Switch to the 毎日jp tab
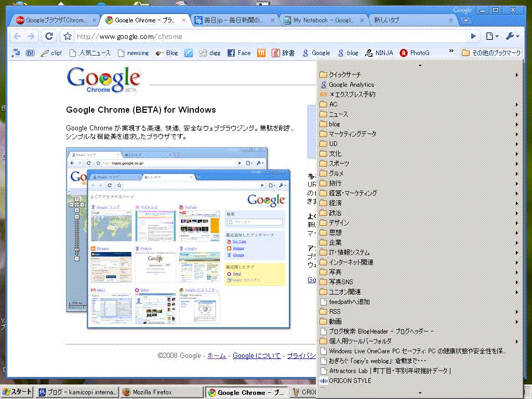The width and height of the screenshot is (532, 399). pos(234,20)
